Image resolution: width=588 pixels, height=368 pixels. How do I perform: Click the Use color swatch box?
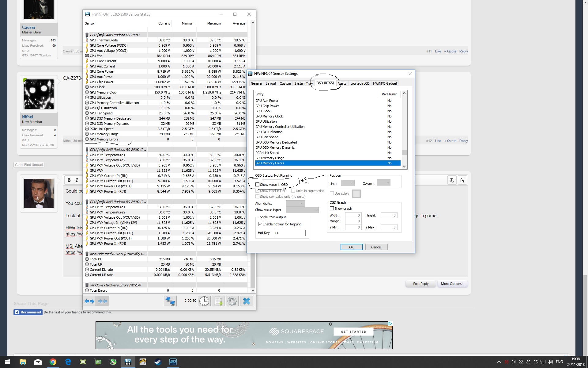[356, 194]
